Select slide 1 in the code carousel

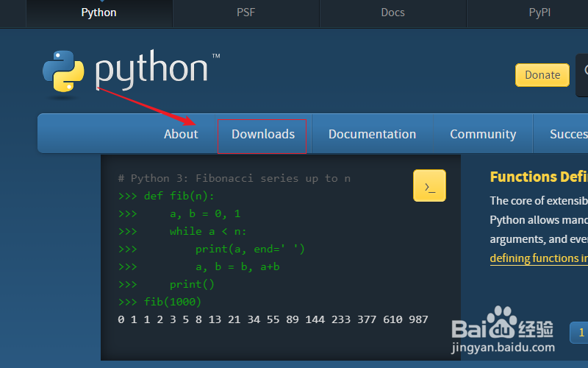click(x=579, y=333)
